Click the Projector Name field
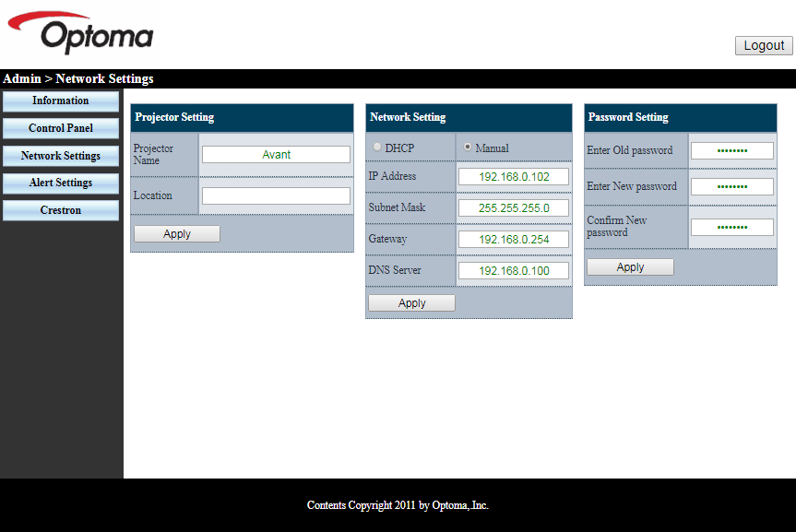 (x=276, y=155)
